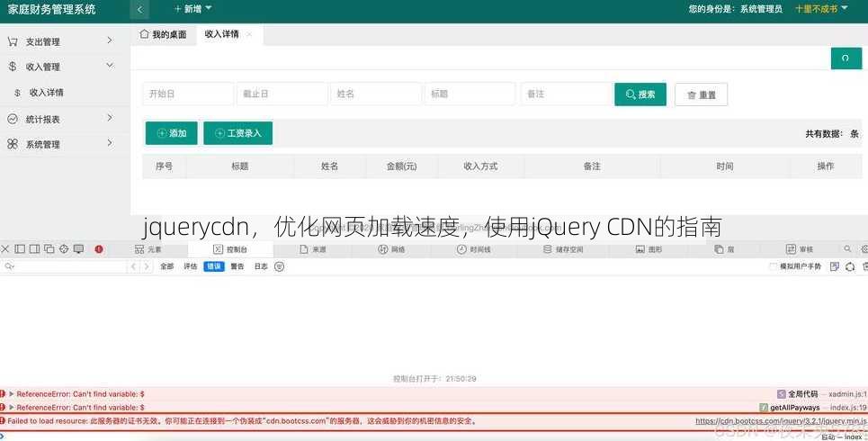The width and height of the screenshot is (868, 441).
Task: Close the web inspector panel
Action: point(5,249)
